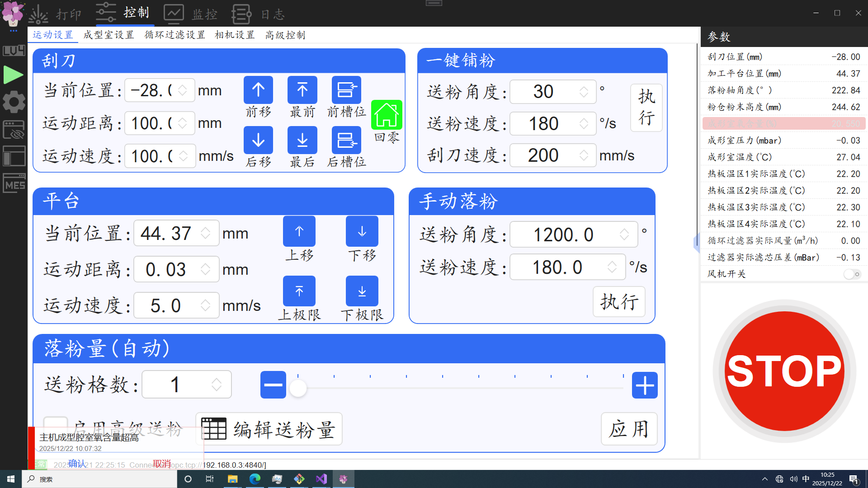This screenshot has height=488, width=868.
Task: Select the green Play/Start icon in sidebar
Action: [x=14, y=75]
